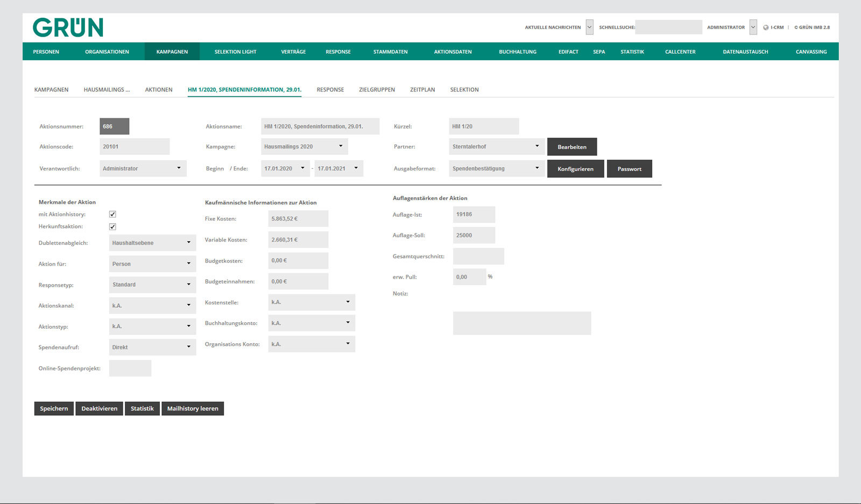
Task: Toggle the mit Aktionhistory checkbox
Action: point(112,214)
